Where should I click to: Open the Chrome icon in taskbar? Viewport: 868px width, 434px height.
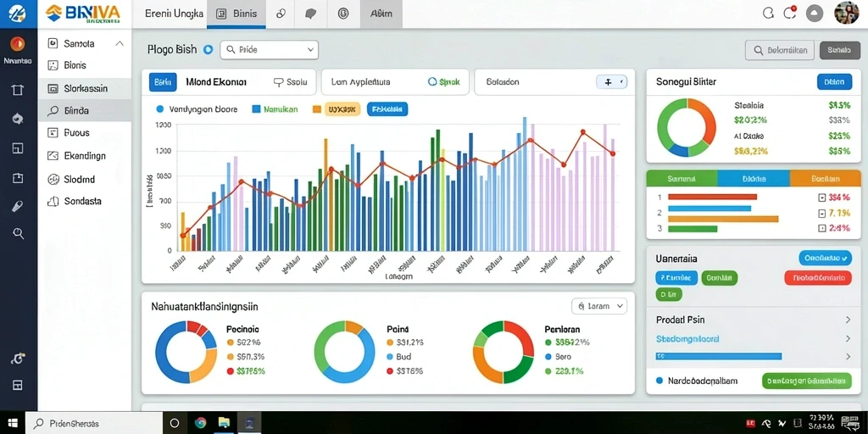point(200,423)
